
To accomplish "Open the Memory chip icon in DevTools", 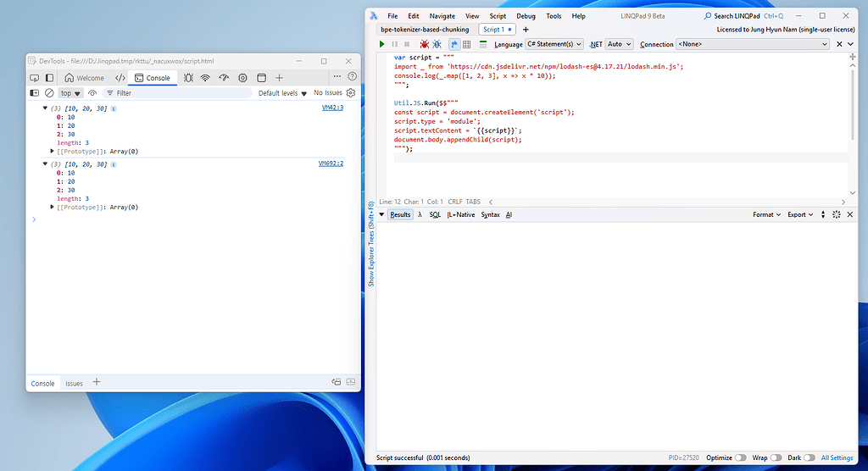I will [242, 78].
